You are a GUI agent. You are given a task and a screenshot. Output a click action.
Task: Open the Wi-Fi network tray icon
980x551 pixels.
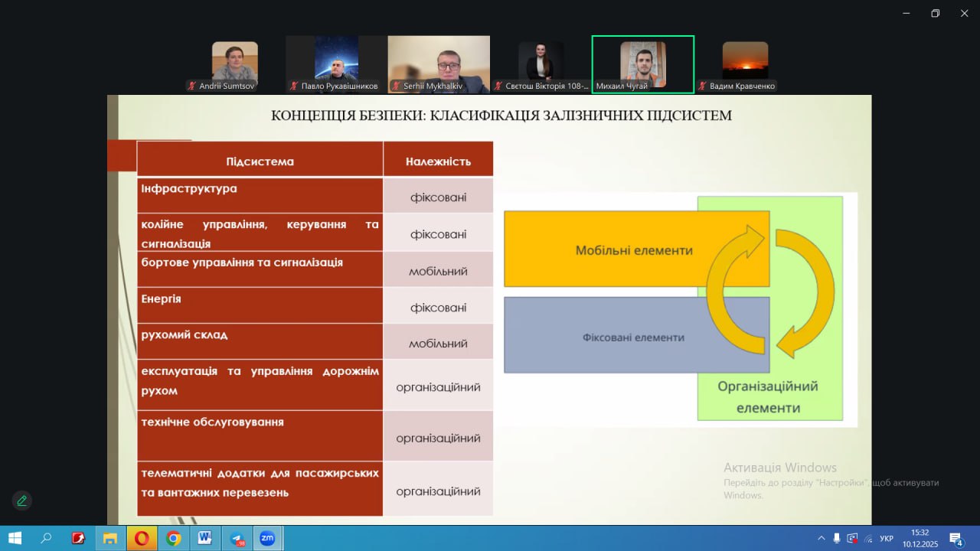[868, 538]
